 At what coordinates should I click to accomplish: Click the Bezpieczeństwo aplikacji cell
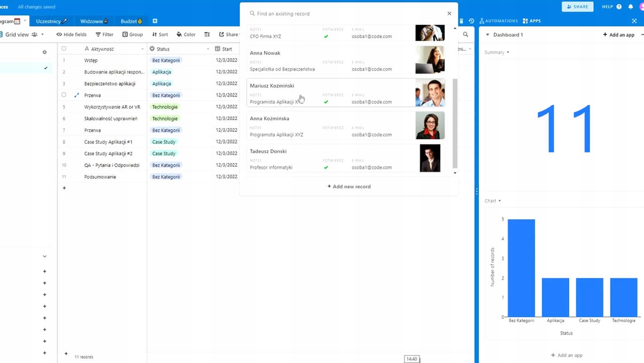(109, 84)
